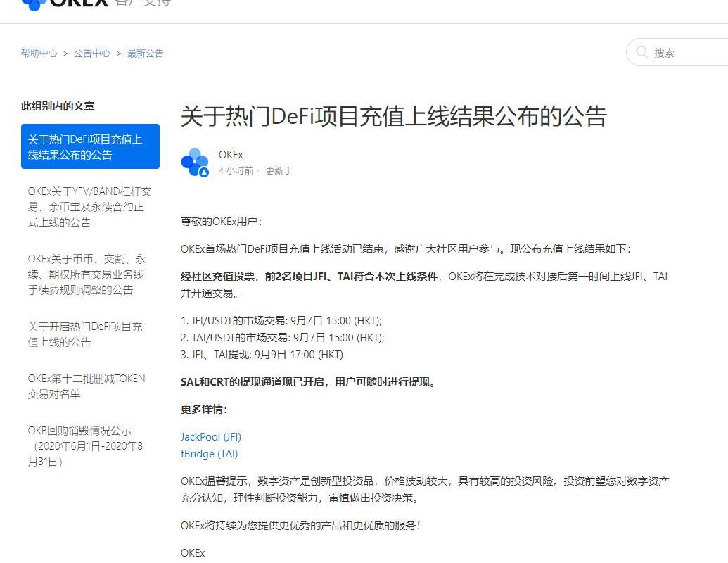Open the YFV/BAND杠杆交易 announcement in the sidebar
The height and width of the screenshot is (563, 728).
tap(90, 207)
